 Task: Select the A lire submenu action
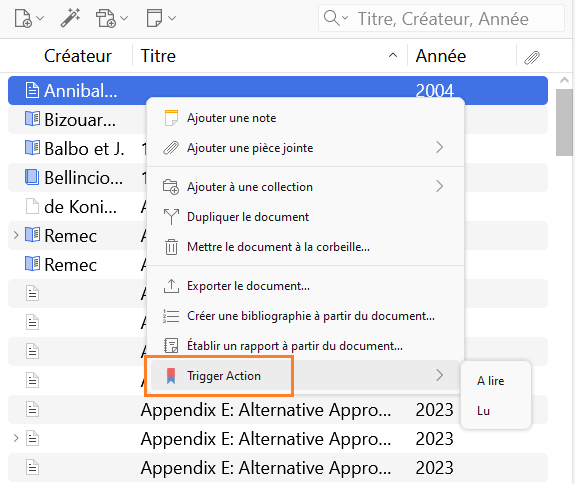click(x=495, y=381)
